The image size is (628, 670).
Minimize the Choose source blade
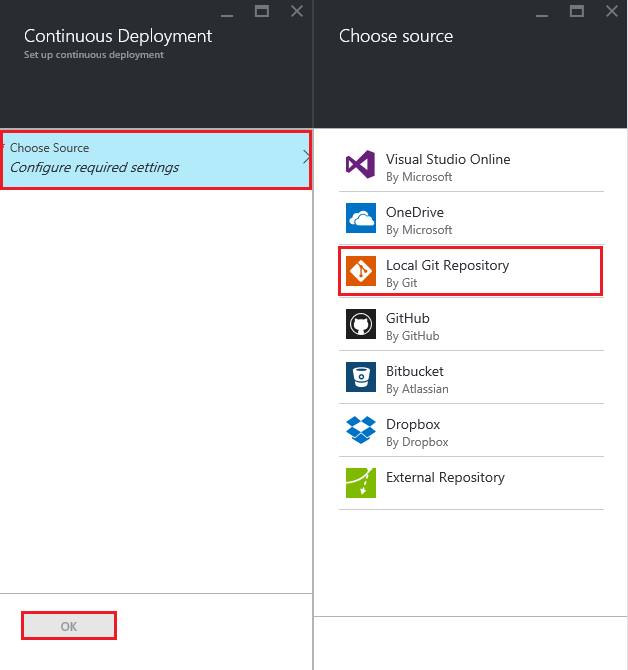pyautogui.click(x=542, y=15)
